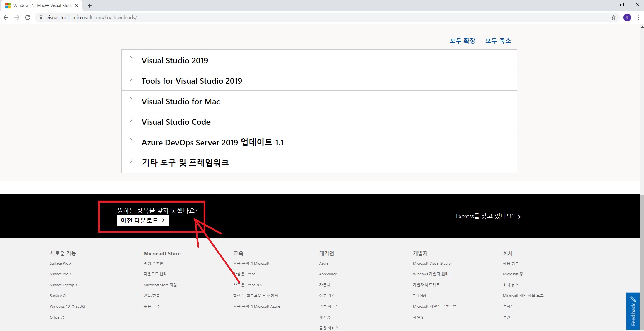Viewport: 644px width, 331px height.
Task: Click 모두 축소 to collapse all
Action: tap(498, 41)
